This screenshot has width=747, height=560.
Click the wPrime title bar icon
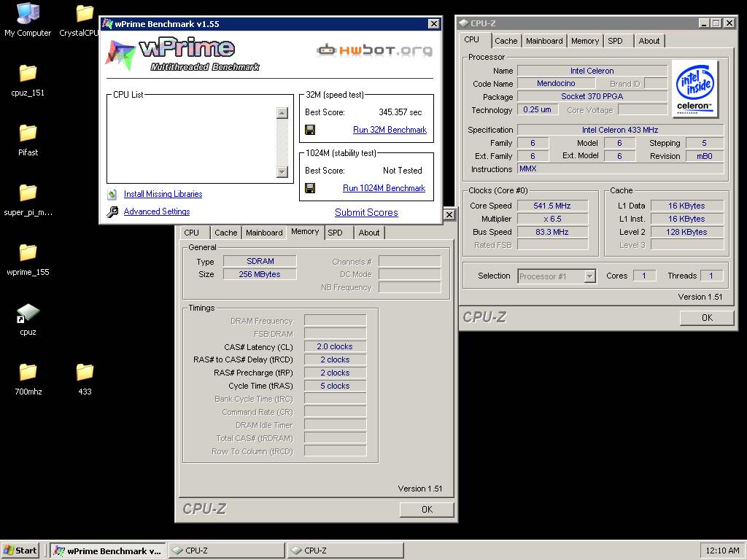[x=108, y=24]
